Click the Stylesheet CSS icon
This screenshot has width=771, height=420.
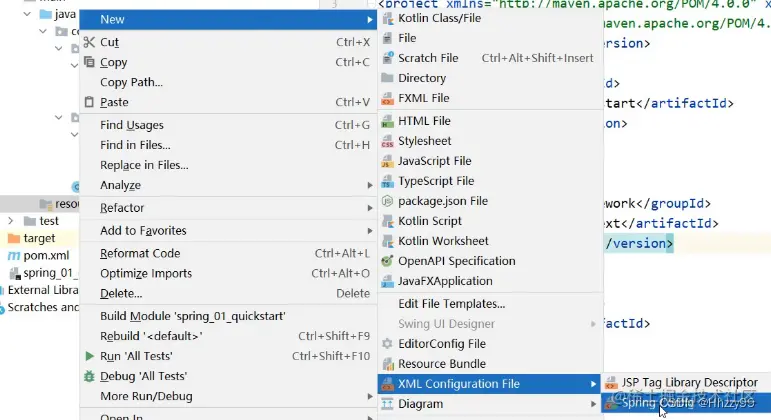point(387,141)
